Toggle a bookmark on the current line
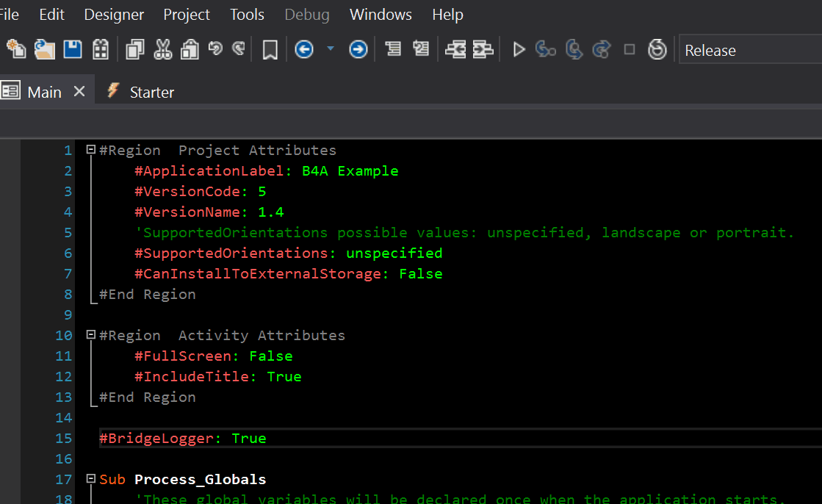The image size is (822, 504). pyautogui.click(x=270, y=48)
